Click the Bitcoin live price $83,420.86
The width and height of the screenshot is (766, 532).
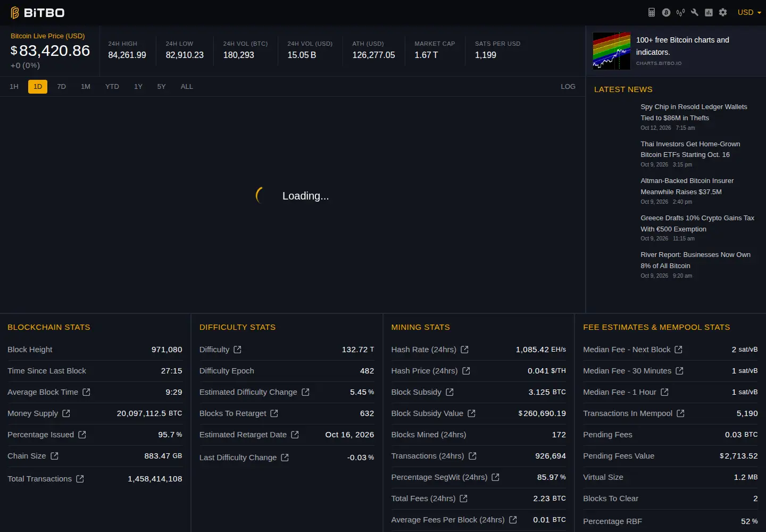pos(51,51)
